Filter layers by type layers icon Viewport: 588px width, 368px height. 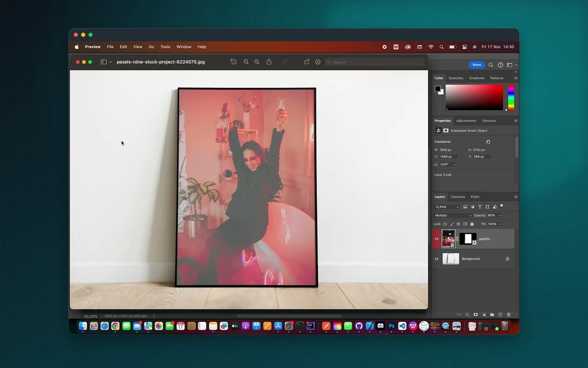click(480, 207)
